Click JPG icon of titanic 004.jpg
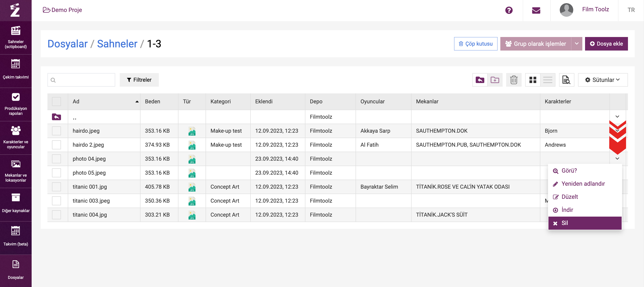This screenshot has height=287, width=644. 192,215
